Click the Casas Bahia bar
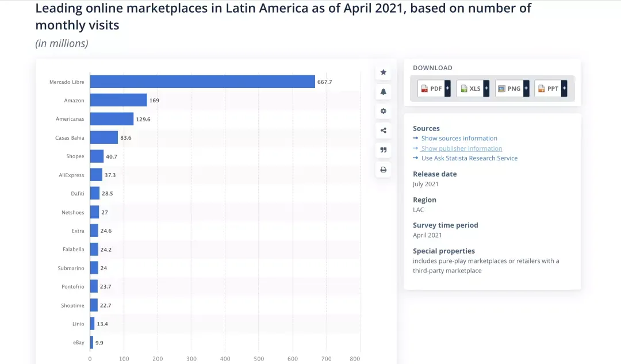621x364 pixels. coord(104,137)
